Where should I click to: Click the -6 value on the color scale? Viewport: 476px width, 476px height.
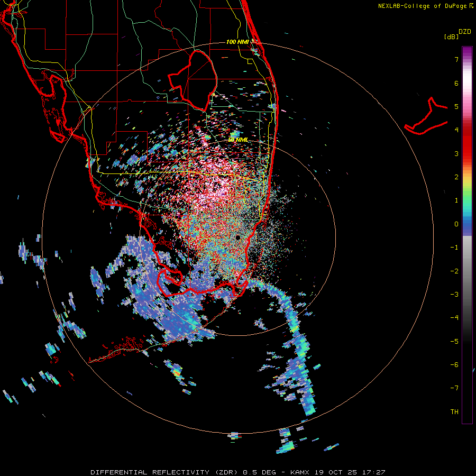click(454, 364)
